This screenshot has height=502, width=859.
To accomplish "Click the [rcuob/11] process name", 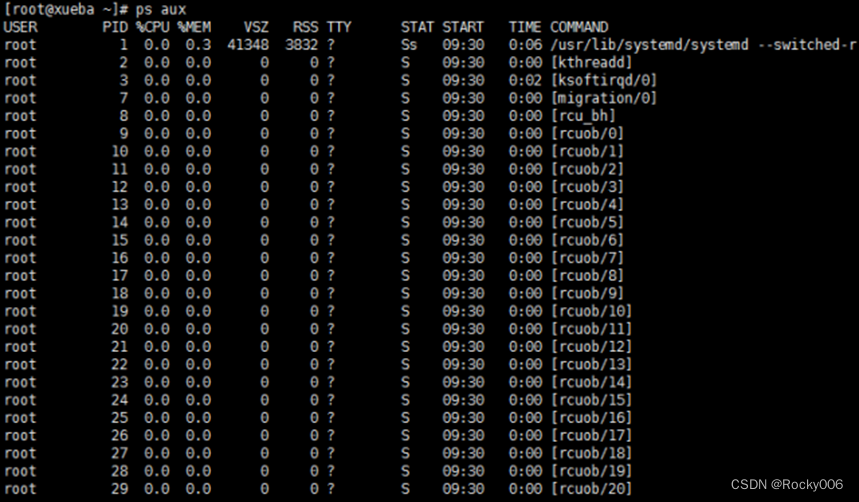I will tap(592, 329).
